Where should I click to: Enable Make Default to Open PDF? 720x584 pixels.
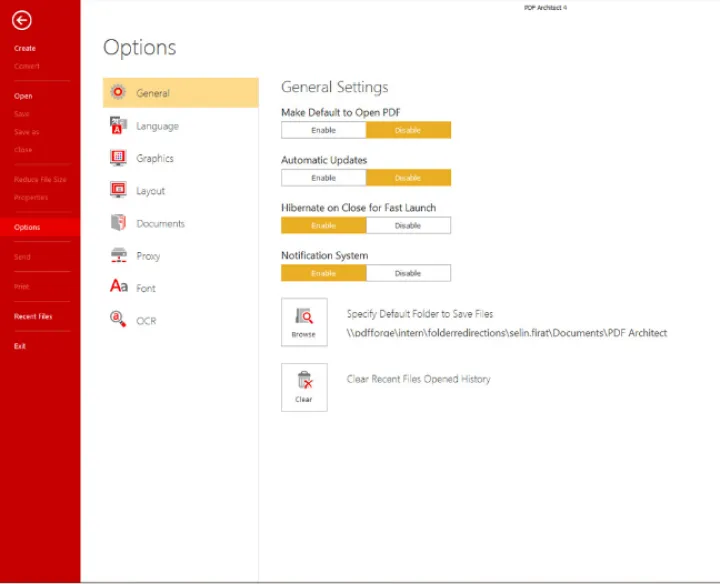click(323, 130)
